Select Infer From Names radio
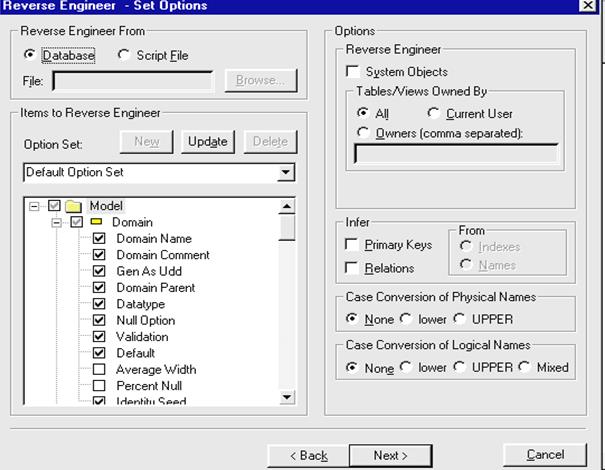Image resolution: width=605 pixels, height=470 pixels. 466,265
